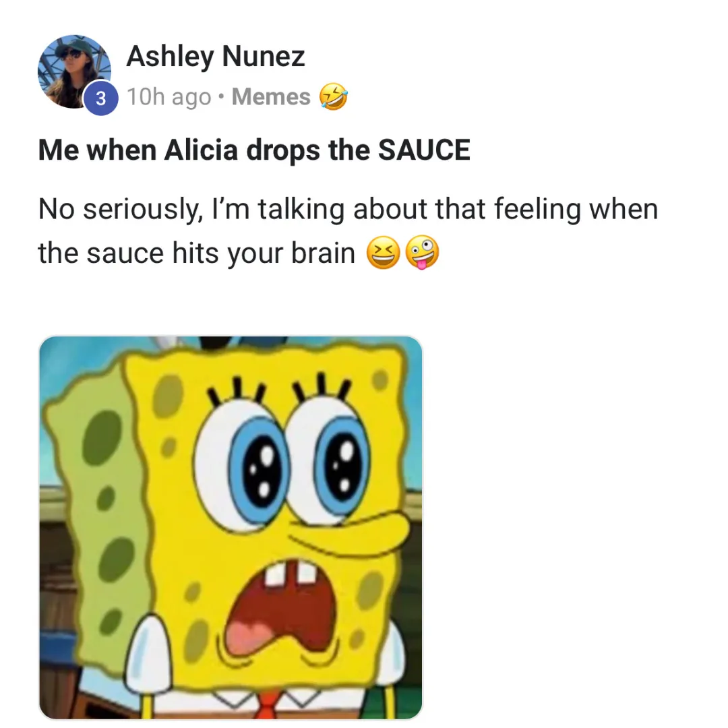This screenshot has height=728, width=728.
Task: Click the word 'brain' in the post
Action: 323,253
